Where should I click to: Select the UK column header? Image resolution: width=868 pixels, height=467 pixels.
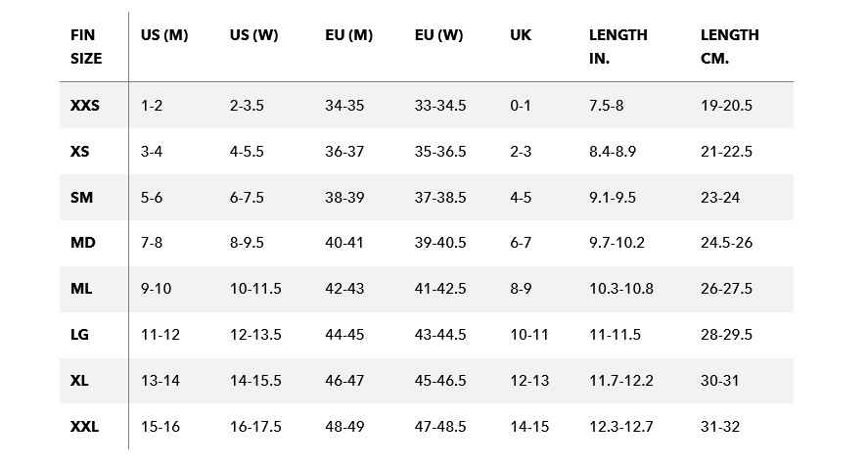point(521,35)
